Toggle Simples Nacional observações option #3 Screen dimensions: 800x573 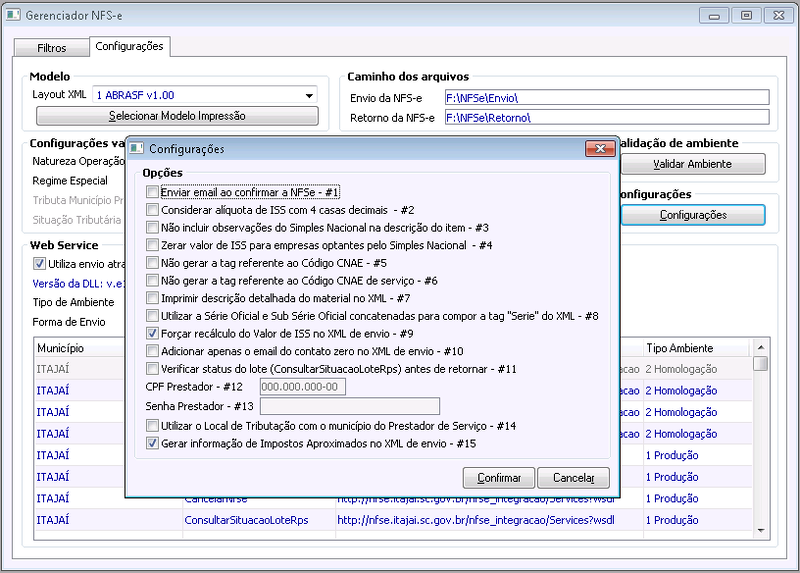(x=152, y=227)
